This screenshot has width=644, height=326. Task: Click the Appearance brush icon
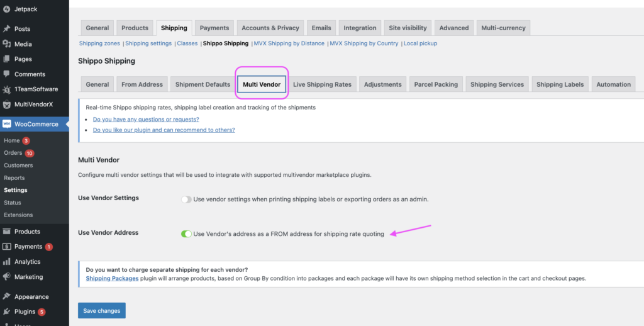coord(6,296)
